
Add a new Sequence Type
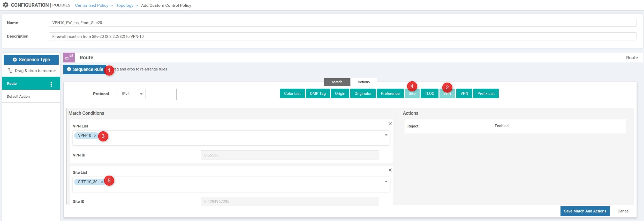pyautogui.click(x=31, y=60)
